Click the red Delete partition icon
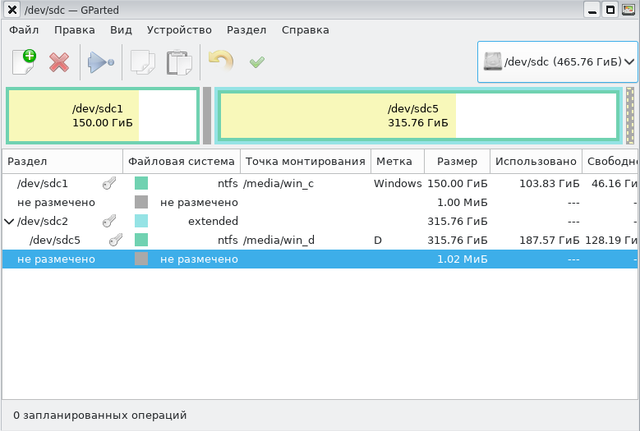 59,62
